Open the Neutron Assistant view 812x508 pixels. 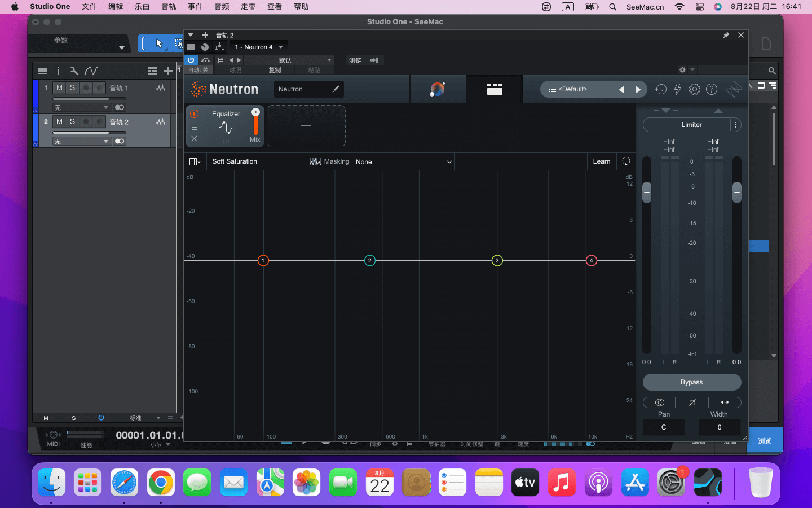point(438,89)
